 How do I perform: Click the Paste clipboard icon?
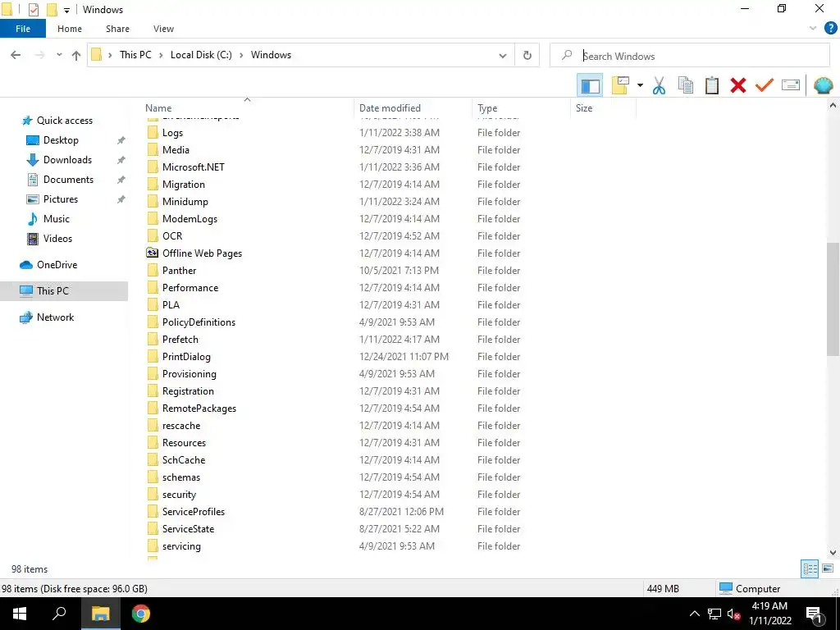pos(711,85)
